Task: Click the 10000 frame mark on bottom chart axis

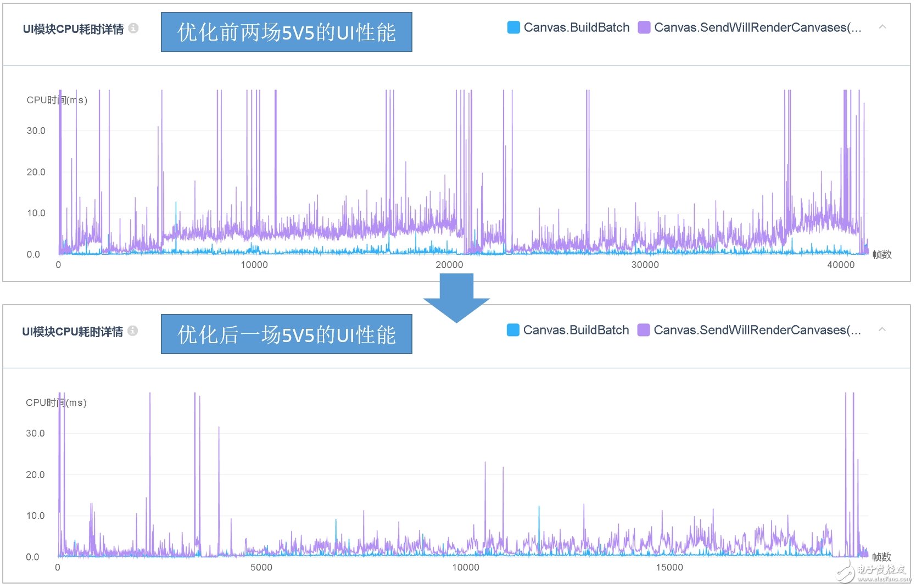Action: [x=465, y=567]
